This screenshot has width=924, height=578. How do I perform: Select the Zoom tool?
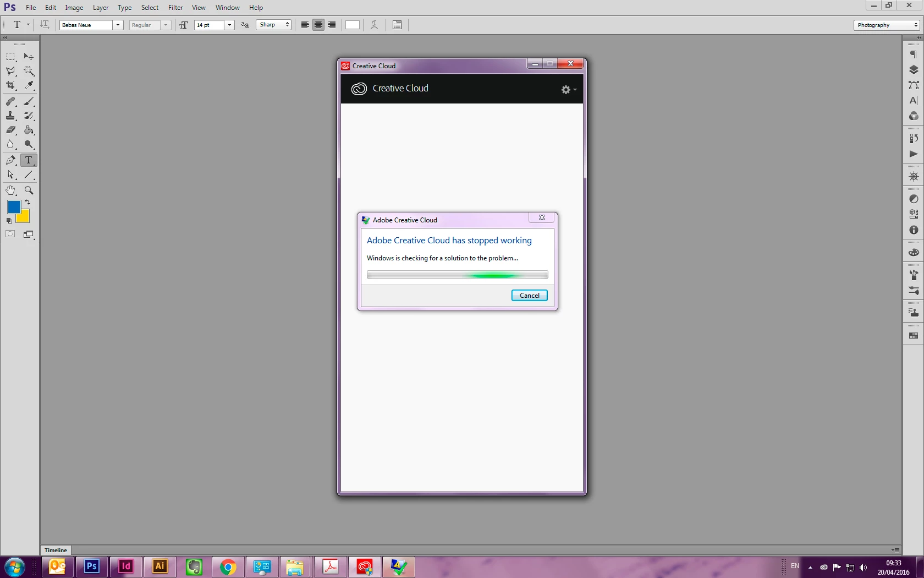tap(29, 190)
